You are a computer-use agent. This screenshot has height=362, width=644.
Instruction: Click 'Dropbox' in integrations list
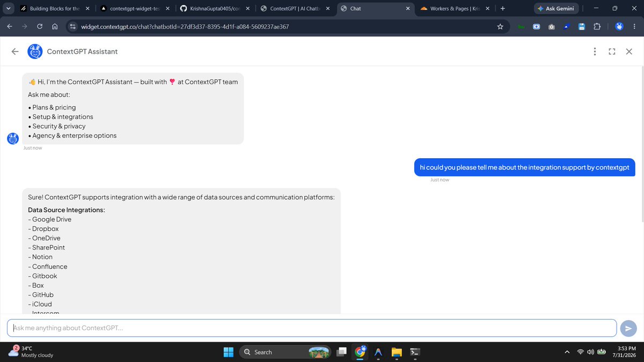[46, 228]
